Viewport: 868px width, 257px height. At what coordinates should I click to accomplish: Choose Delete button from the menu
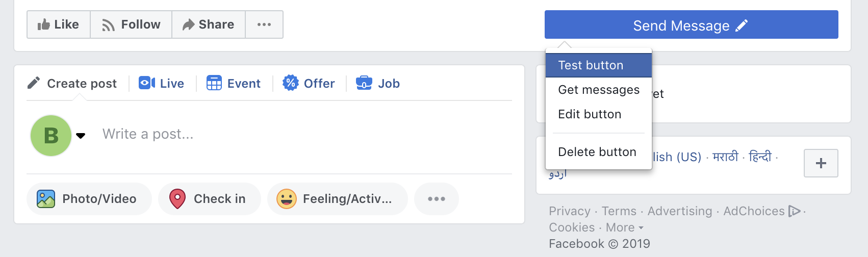(x=597, y=152)
